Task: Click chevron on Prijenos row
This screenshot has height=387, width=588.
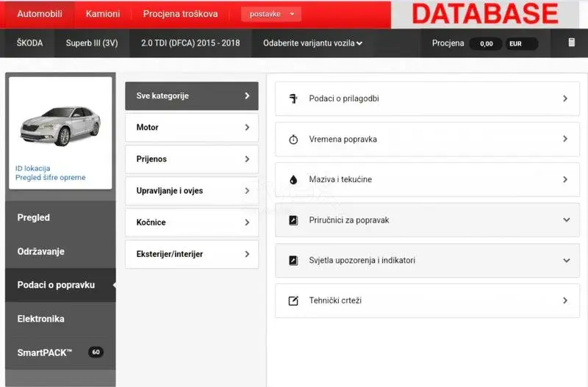Action: pyautogui.click(x=247, y=159)
